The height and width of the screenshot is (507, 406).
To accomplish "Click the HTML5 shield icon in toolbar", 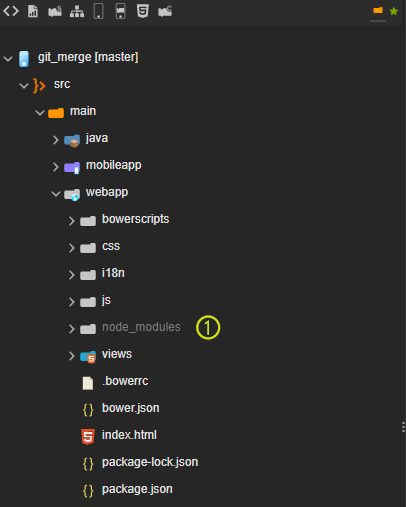I will (143, 11).
